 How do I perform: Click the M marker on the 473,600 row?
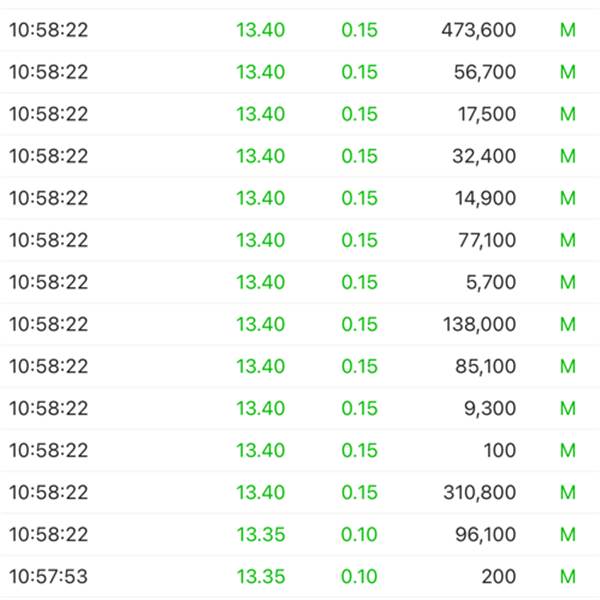(568, 30)
